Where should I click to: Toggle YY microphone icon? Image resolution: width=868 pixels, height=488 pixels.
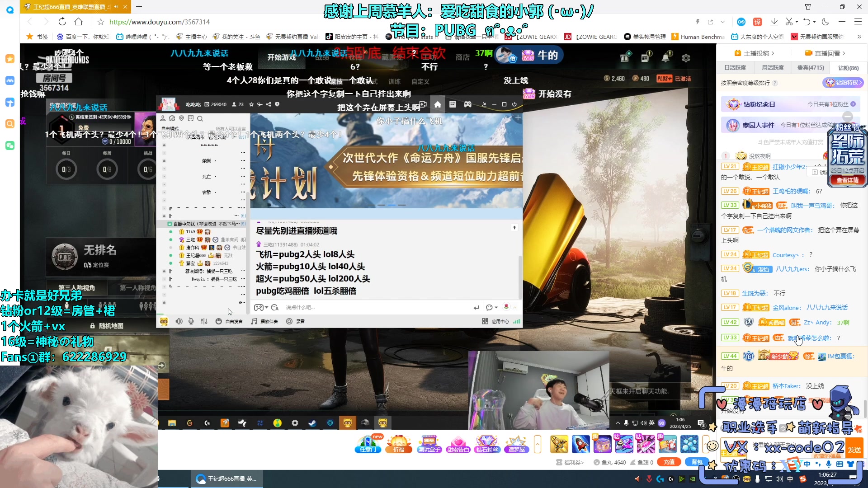pos(191,321)
